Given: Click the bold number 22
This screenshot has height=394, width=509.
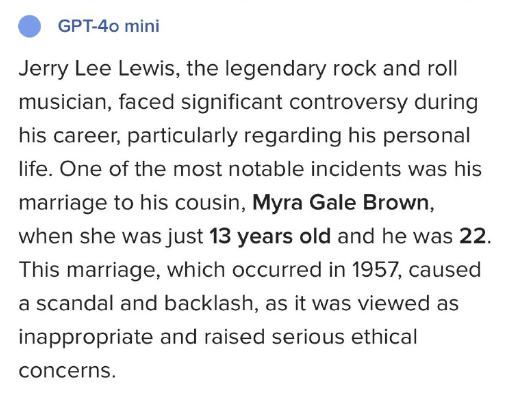Looking at the screenshot, I should [472, 236].
